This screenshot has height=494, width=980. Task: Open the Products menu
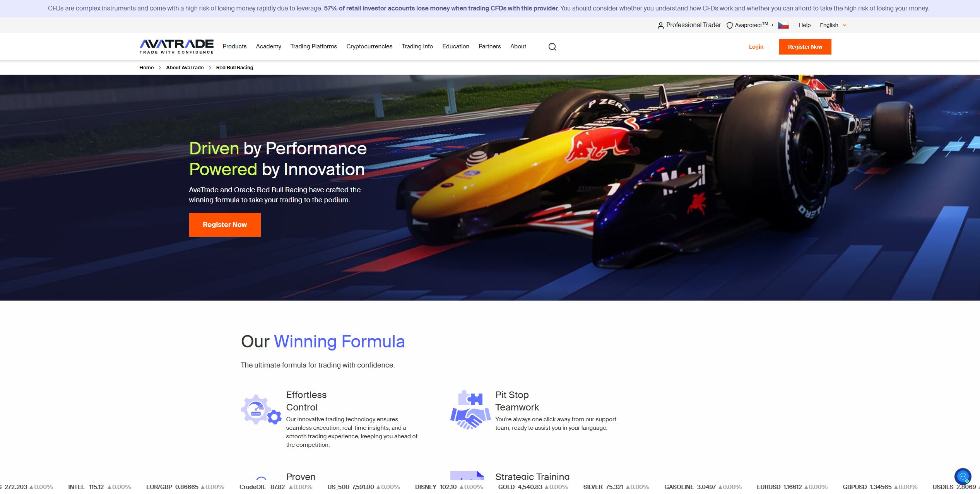tap(234, 46)
